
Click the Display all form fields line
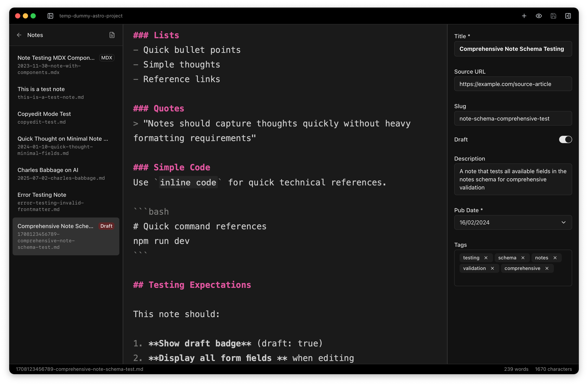click(244, 358)
